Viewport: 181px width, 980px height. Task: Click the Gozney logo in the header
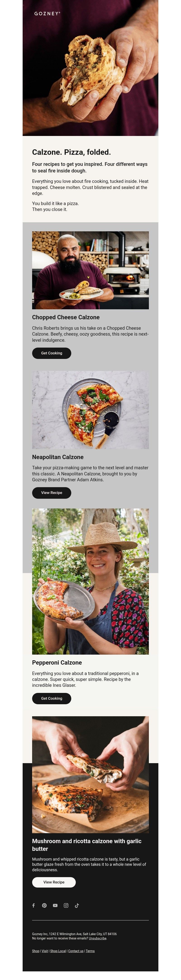[x=47, y=14]
